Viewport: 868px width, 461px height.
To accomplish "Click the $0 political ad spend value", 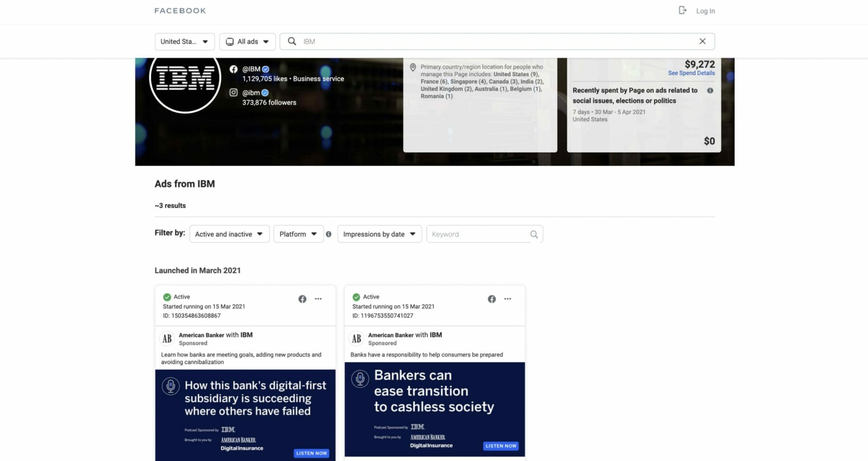I will tap(709, 141).
